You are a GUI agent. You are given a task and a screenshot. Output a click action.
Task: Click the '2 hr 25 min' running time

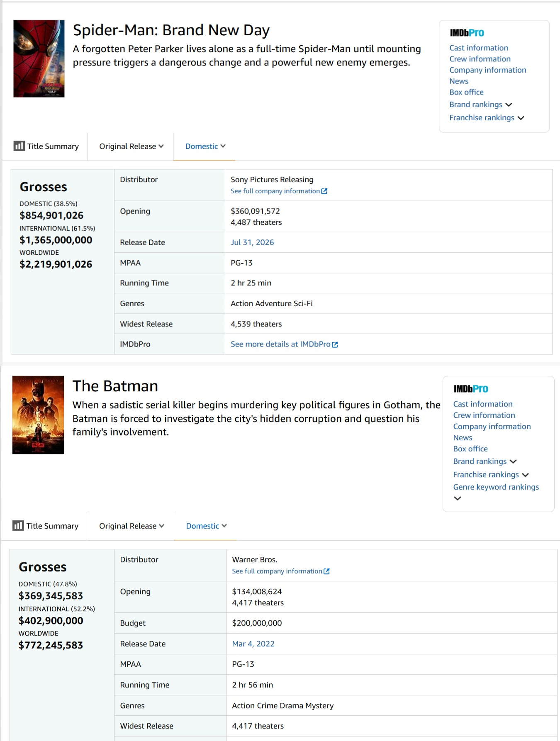pos(251,283)
